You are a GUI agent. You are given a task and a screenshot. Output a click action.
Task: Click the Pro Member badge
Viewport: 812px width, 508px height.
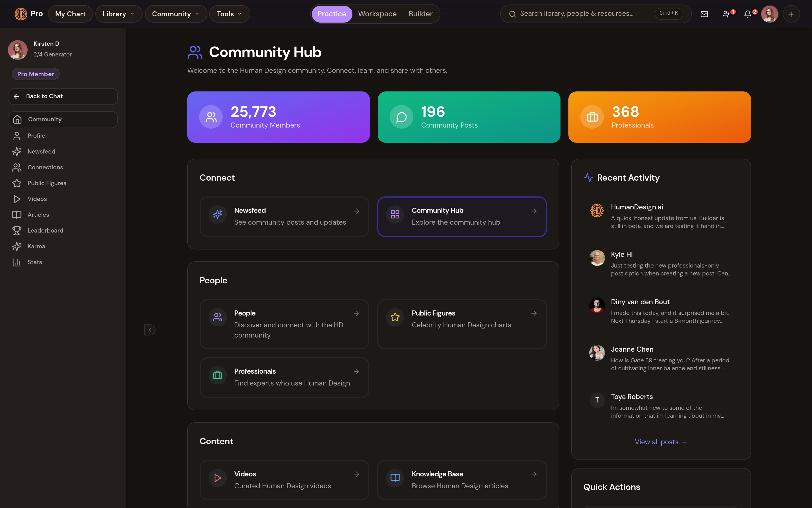36,74
